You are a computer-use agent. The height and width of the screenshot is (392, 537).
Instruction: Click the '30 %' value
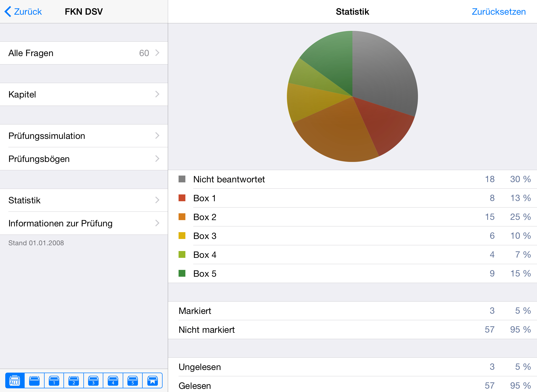pos(520,179)
